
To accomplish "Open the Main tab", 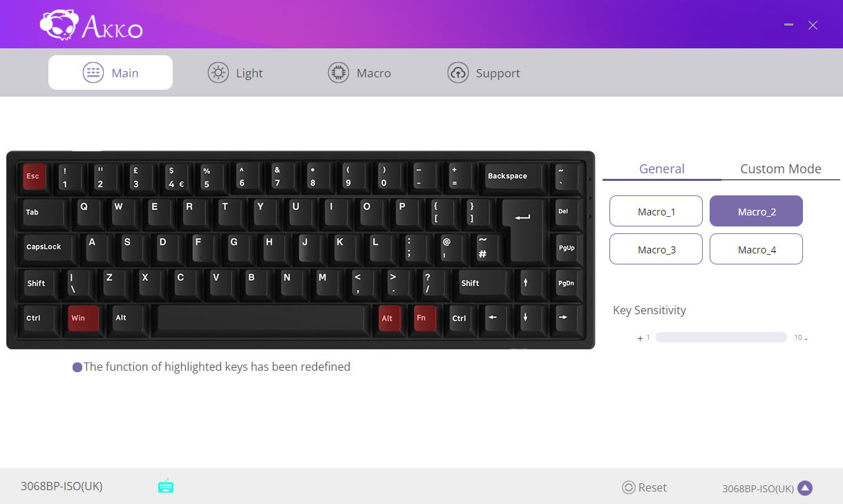I will pyautogui.click(x=111, y=72).
